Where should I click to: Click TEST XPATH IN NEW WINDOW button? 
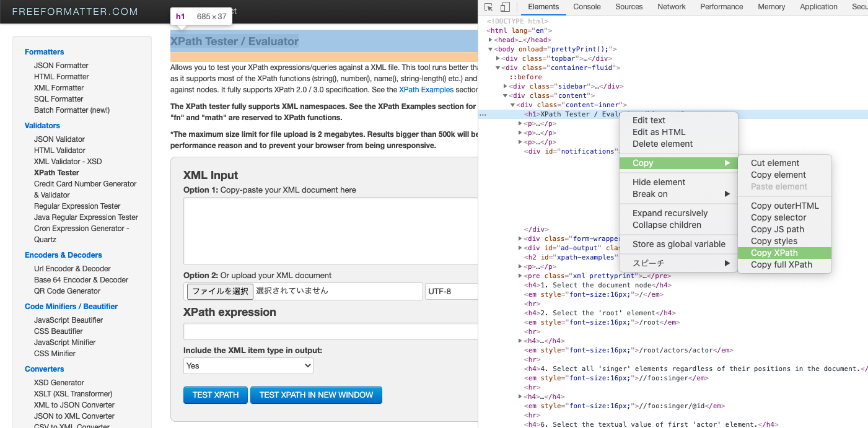point(316,395)
